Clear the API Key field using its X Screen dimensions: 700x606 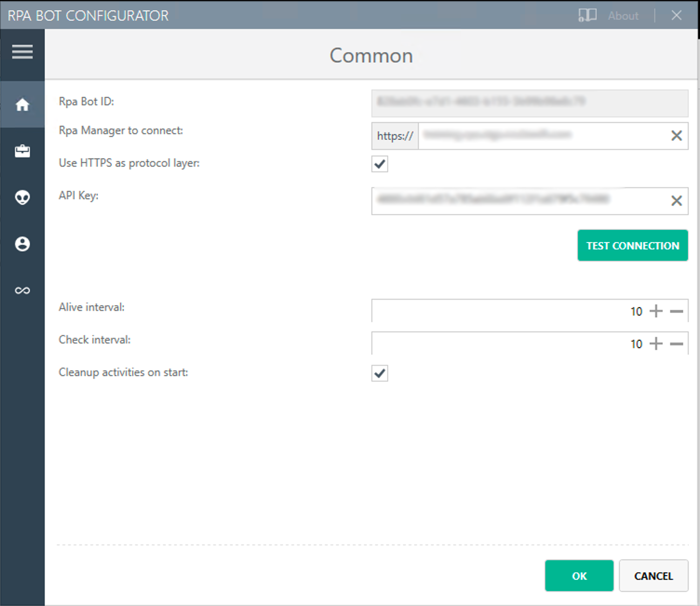pyautogui.click(x=676, y=201)
